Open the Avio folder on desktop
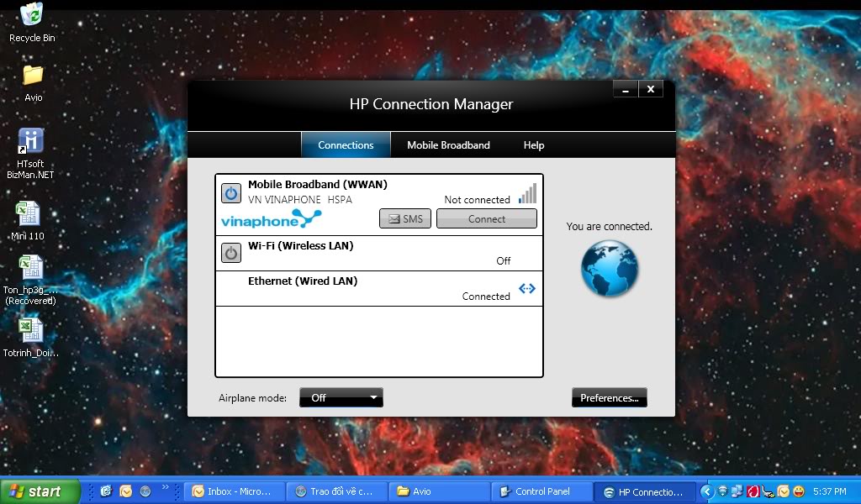The height and width of the screenshot is (504, 861). pyautogui.click(x=33, y=76)
